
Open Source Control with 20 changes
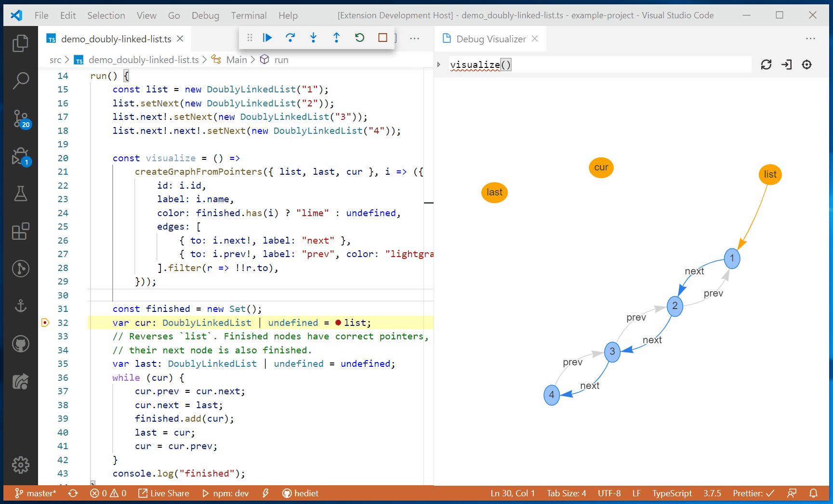coord(20,118)
